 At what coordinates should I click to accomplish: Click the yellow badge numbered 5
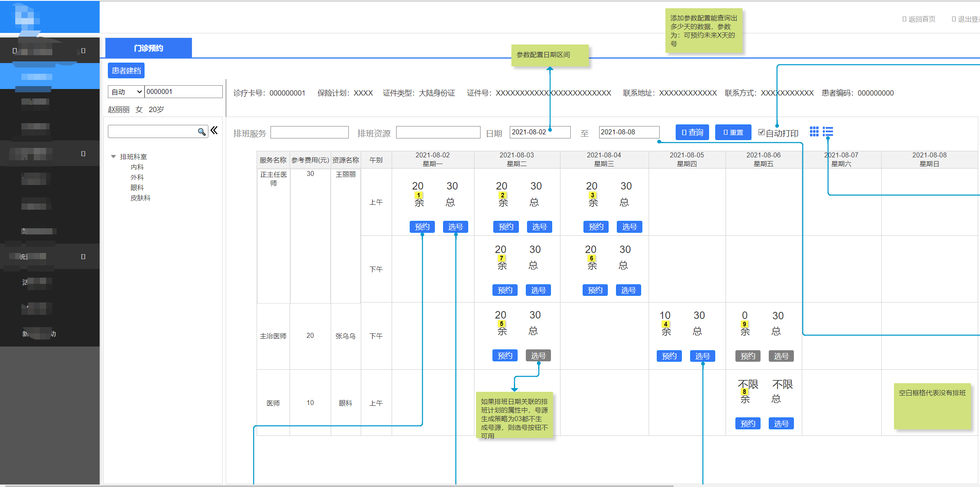[501, 324]
